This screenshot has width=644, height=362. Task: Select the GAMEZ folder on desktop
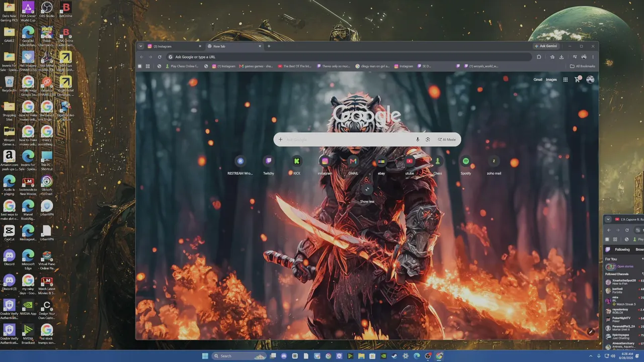coord(9,35)
